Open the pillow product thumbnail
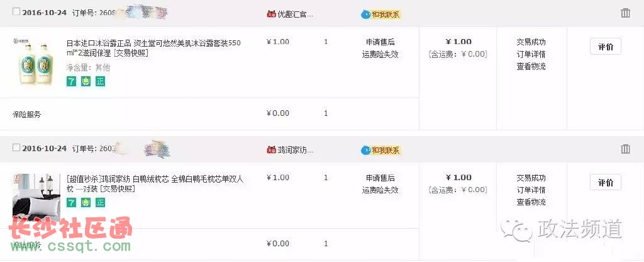The width and height of the screenshot is (644, 262). [x=36, y=196]
